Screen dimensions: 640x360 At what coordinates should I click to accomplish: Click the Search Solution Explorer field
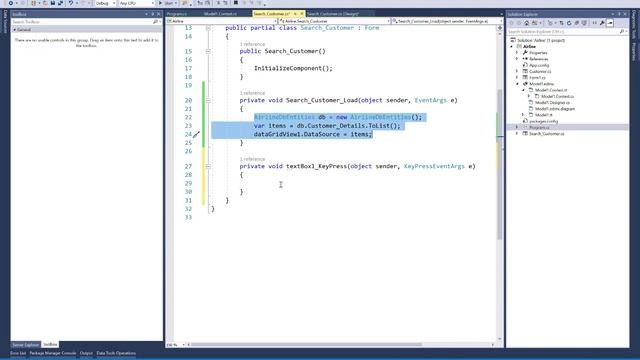tap(563, 31)
